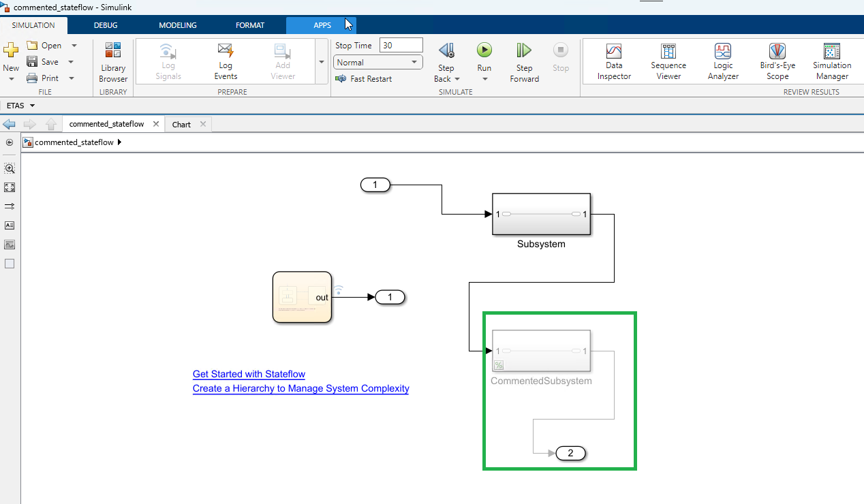Expand the Save dropdown arrow
This screenshot has height=504, width=864.
[71, 62]
